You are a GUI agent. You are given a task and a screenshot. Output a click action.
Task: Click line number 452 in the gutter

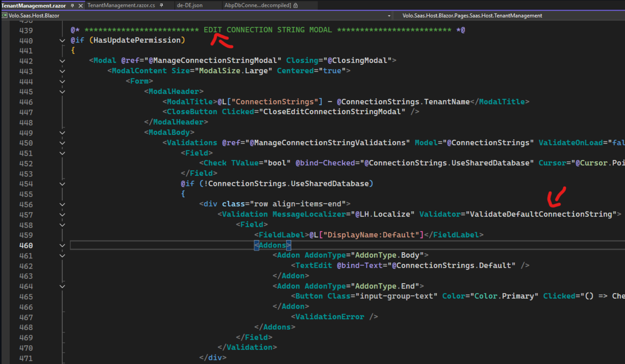coord(26,164)
